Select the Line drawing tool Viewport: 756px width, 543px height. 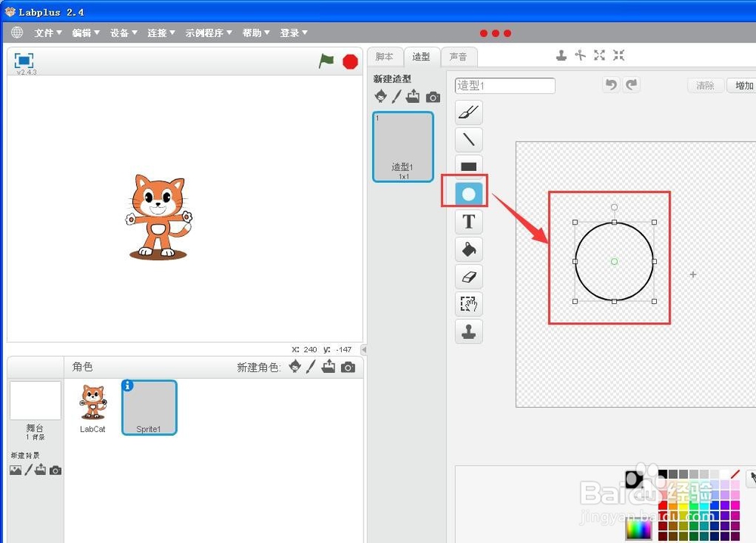point(469,139)
